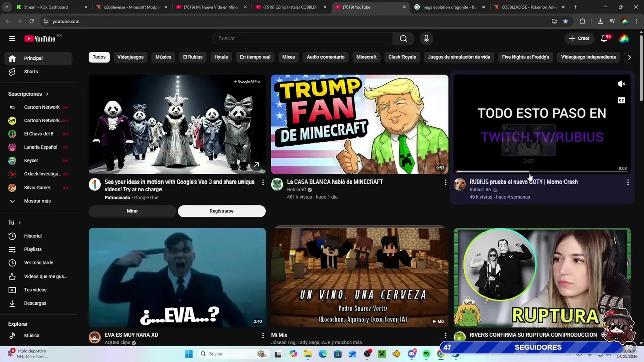Open Playlists in the sidebar
Screen dimensions: 644x362
point(39,250)
